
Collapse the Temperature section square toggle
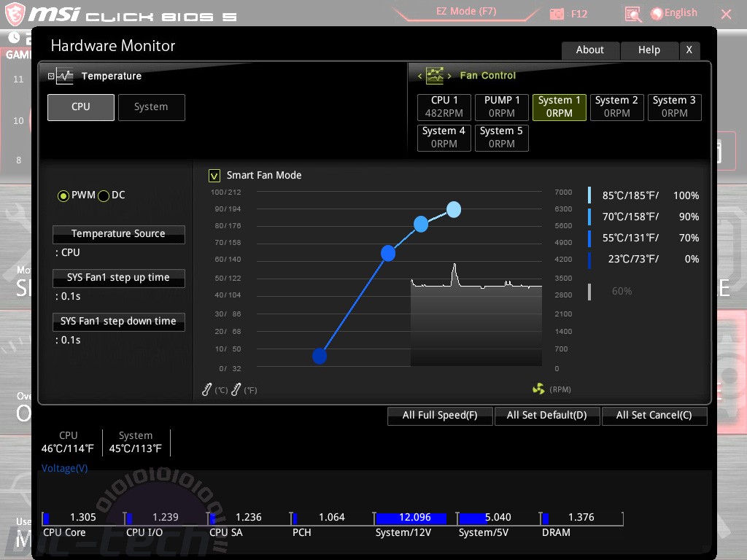51,76
